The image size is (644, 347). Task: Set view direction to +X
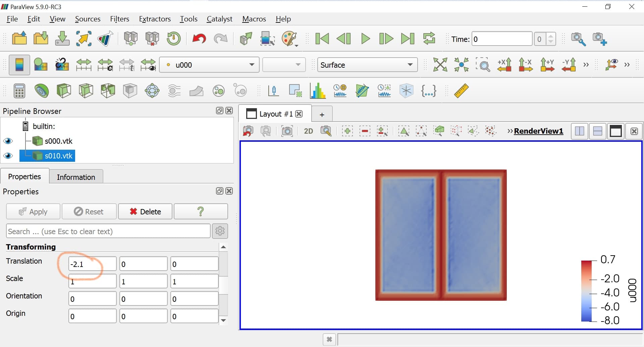click(x=504, y=65)
